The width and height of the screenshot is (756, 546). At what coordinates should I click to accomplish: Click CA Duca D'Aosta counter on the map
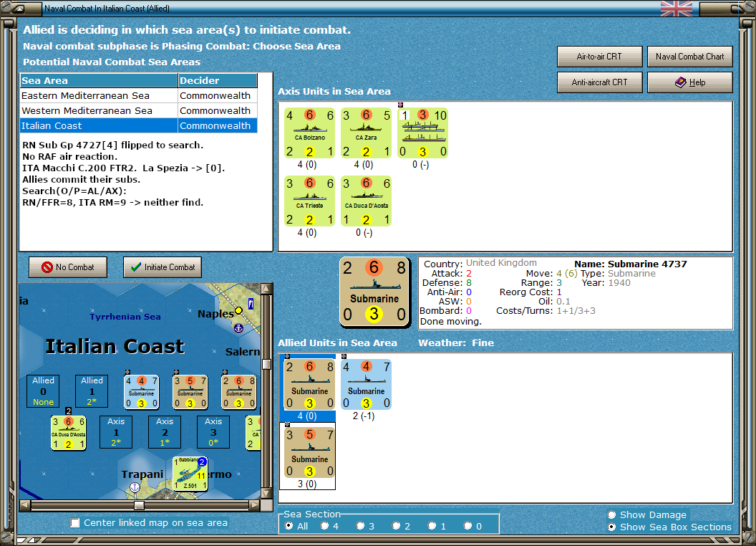(x=69, y=433)
